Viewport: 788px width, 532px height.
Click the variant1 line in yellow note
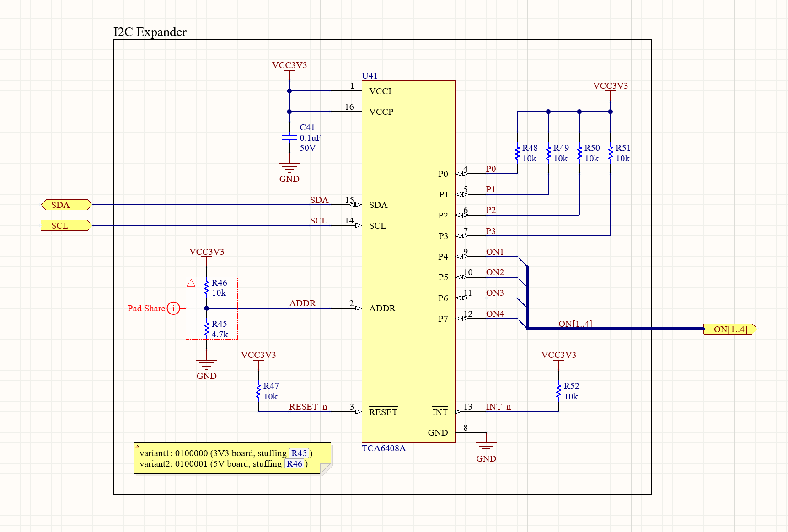coord(226,453)
